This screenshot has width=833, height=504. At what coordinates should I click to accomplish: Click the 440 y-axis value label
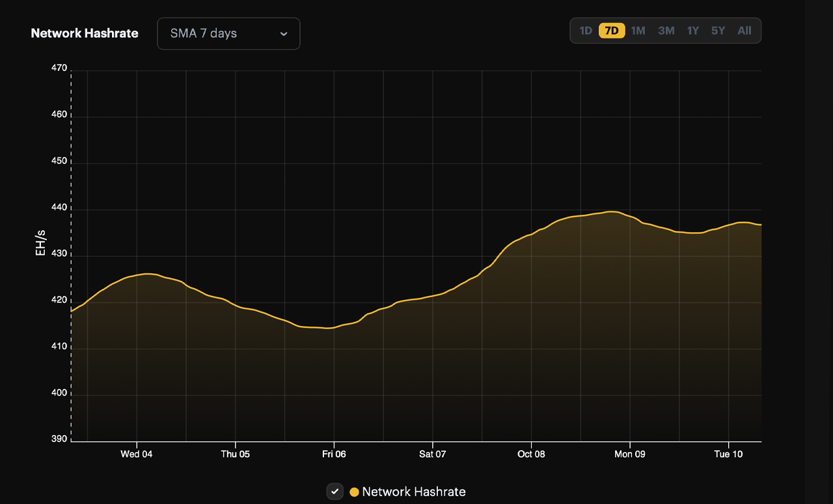click(59, 207)
